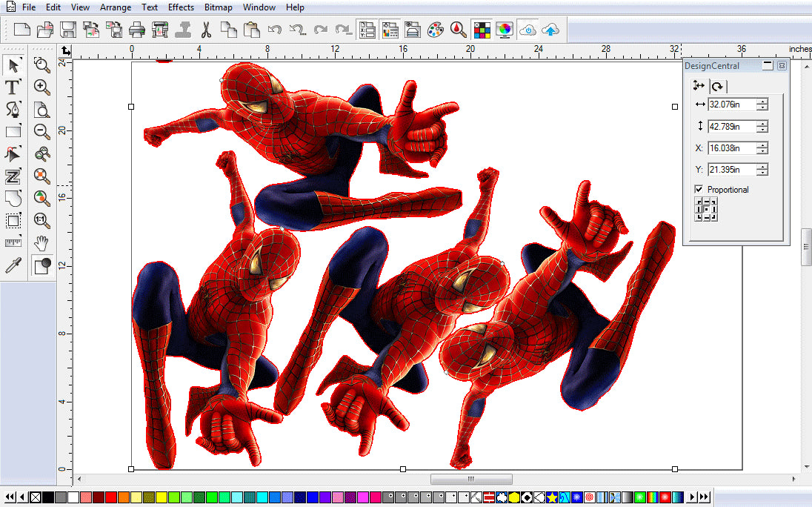Open the Arrange menu
Screen dimensions: 812x507
(116, 7)
